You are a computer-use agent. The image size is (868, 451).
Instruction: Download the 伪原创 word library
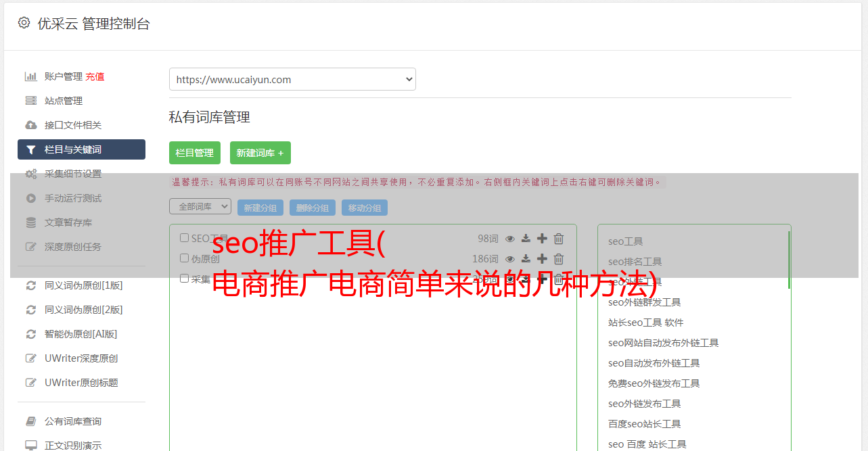coord(526,259)
